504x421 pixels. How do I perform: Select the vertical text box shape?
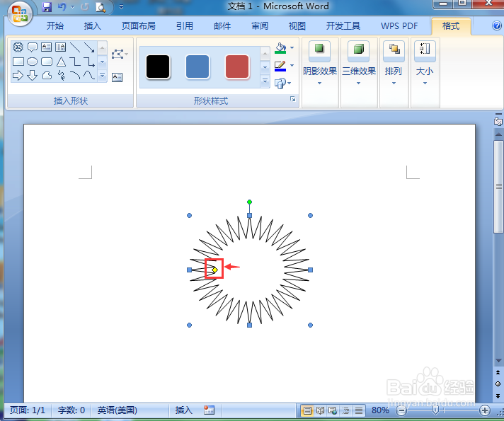60,47
